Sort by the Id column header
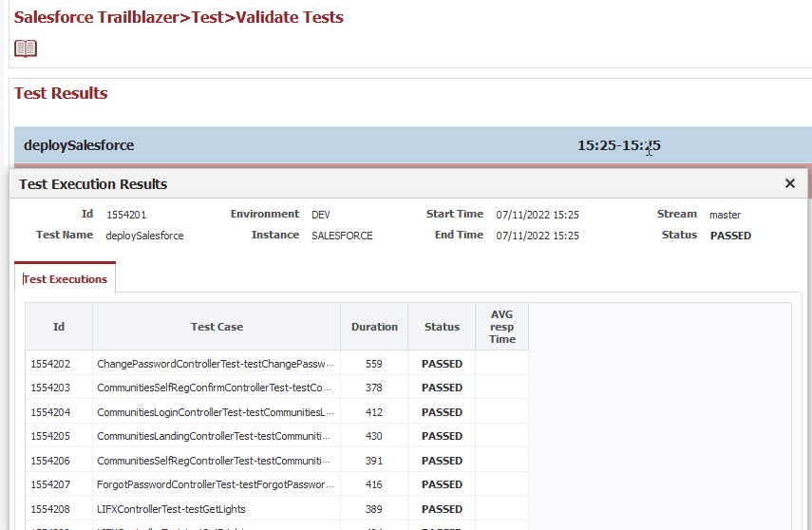The image size is (812, 530). click(59, 327)
